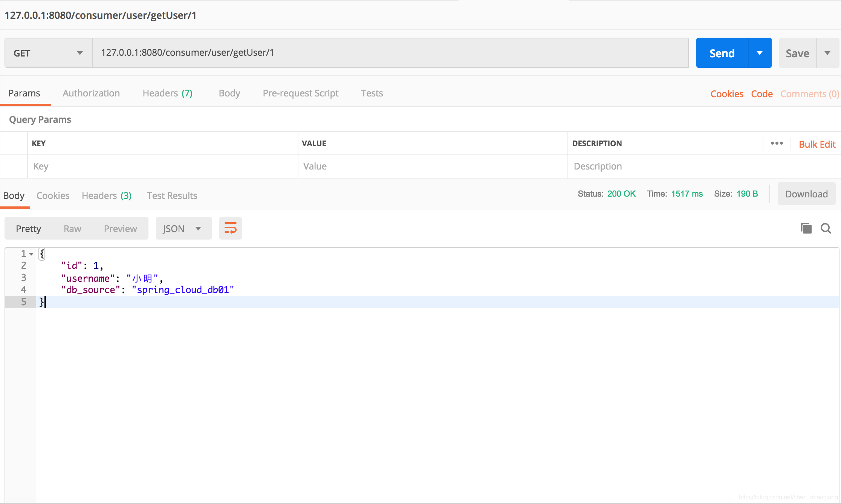The height and width of the screenshot is (504, 841).
Task: Click the Description input in query params
Action: [x=704, y=166]
